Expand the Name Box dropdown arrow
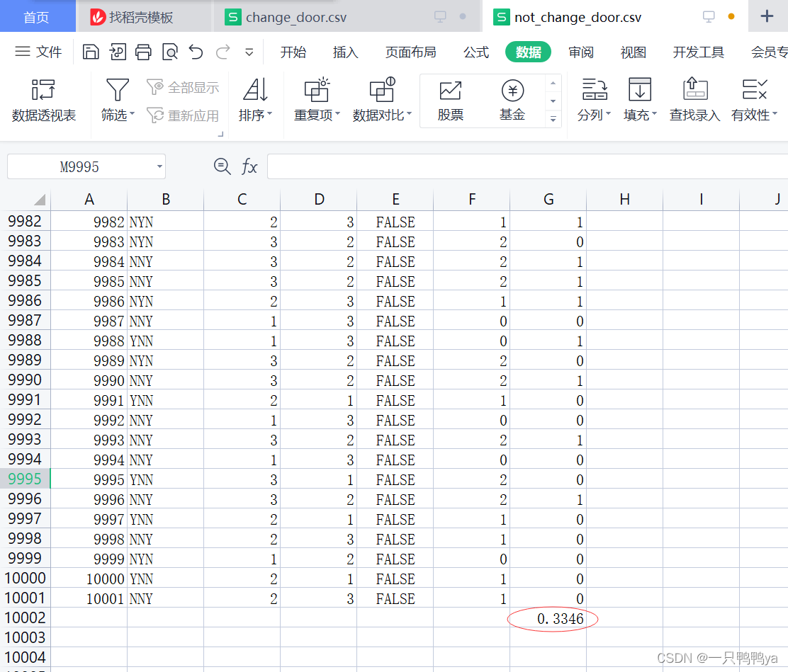Viewport: 788px width, 672px height. 159,166
